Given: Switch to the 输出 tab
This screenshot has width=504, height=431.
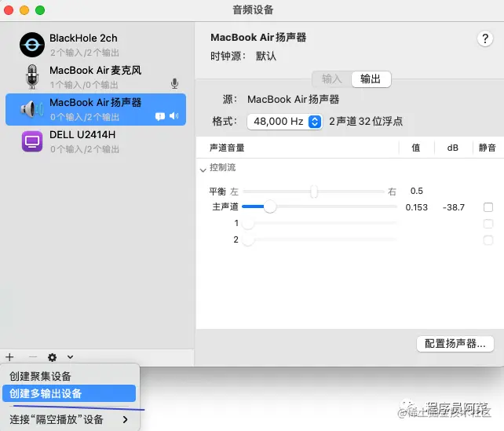Looking at the screenshot, I should click(371, 79).
